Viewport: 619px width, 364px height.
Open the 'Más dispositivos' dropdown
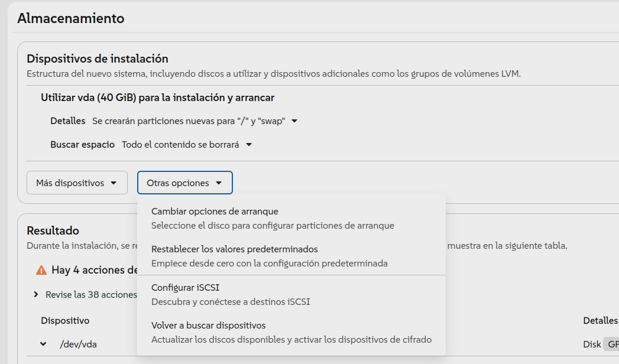coord(77,183)
